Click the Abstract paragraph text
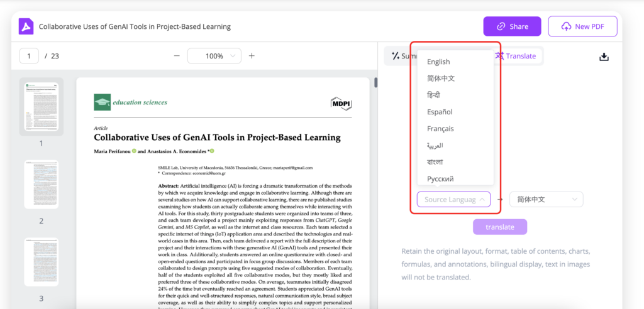The image size is (644, 309). pyautogui.click(x=255, y=245)
